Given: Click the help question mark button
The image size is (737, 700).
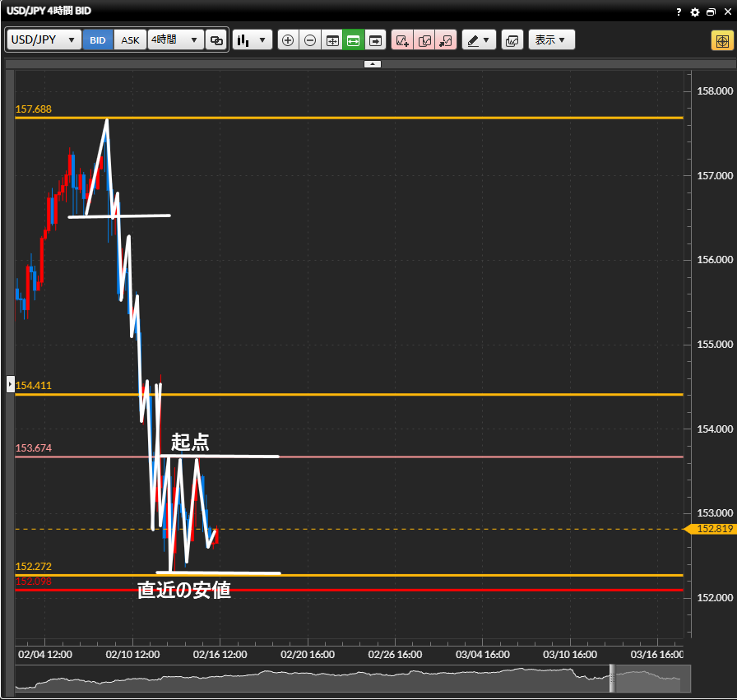Looking at the screenshot, I should [679, 12].
